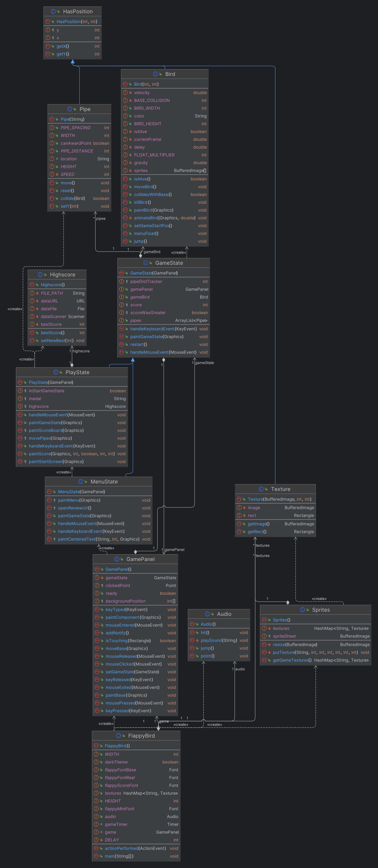Click the backgroundPosition field in GamePanel

[135, 601]
